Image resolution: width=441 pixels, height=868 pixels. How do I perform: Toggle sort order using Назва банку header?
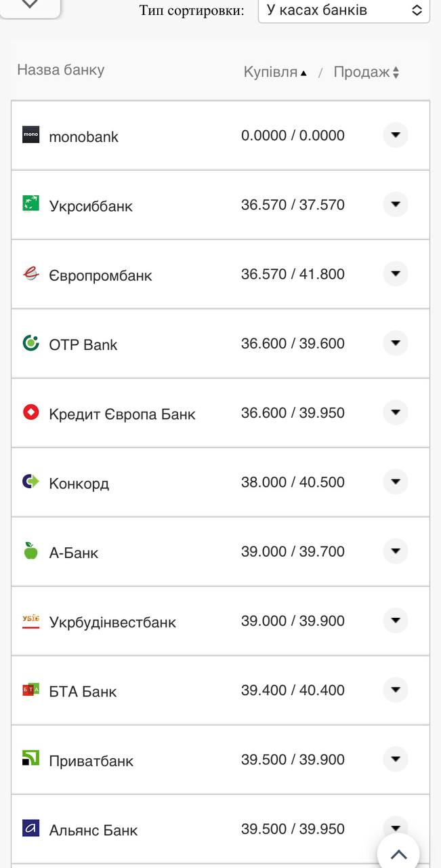[x=60, y=69]
